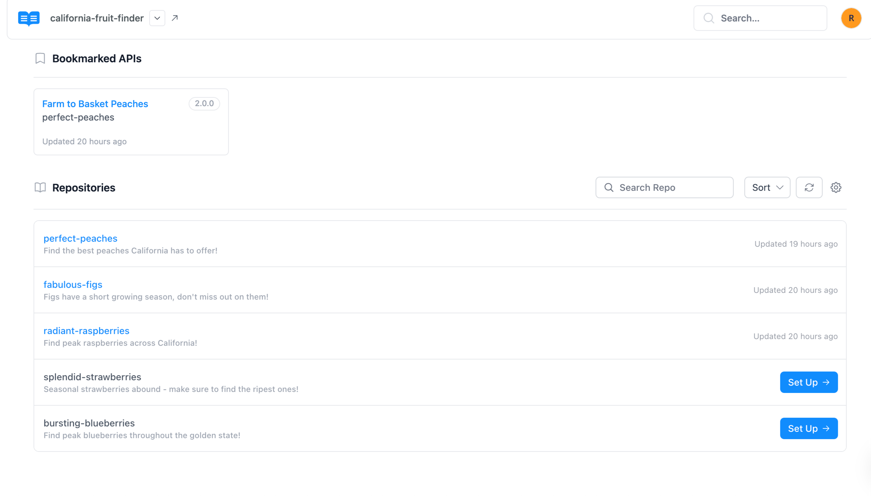The width and height of the screenshot is (871, 496).
Task: Click the splendid-strawberries repository name
Action: [x=92, y=377]
